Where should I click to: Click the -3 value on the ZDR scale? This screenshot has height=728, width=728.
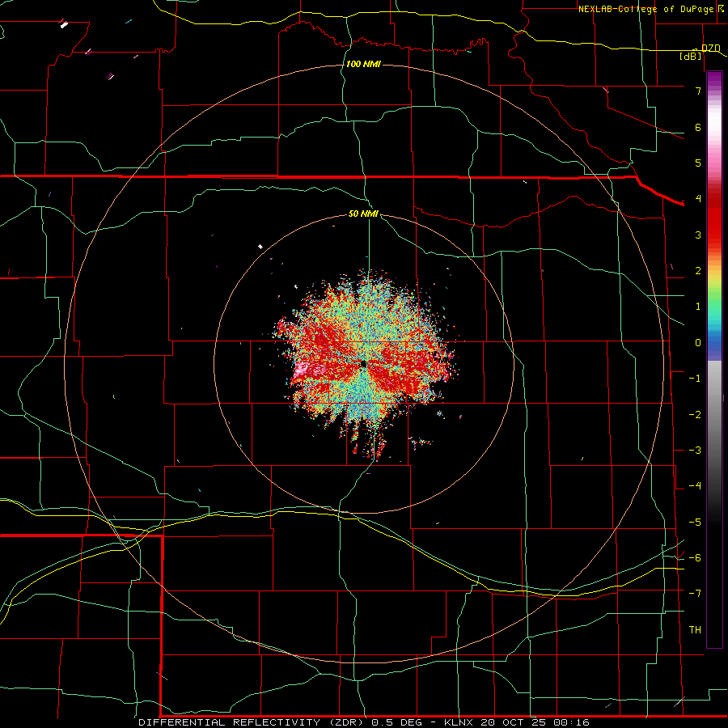click(695, 451)
